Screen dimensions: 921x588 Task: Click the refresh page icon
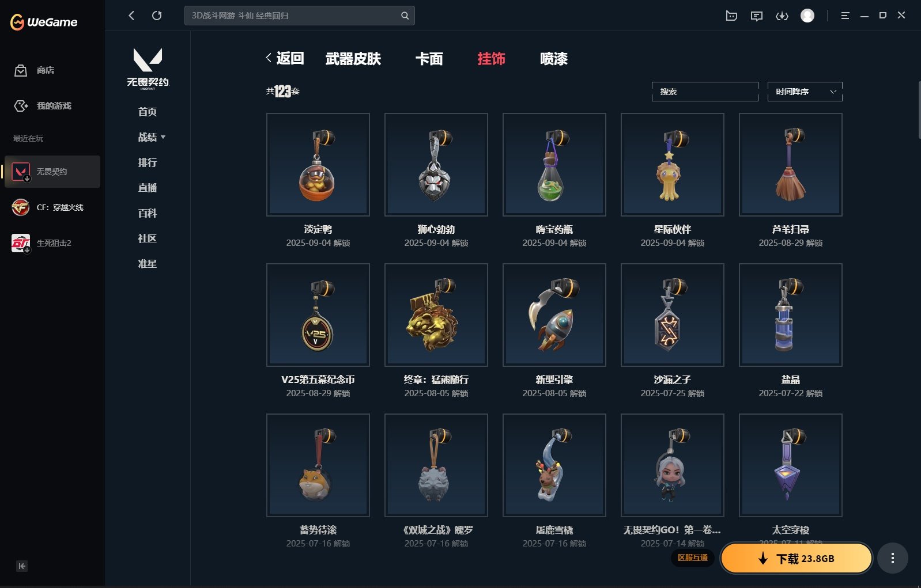pos(157,16)
